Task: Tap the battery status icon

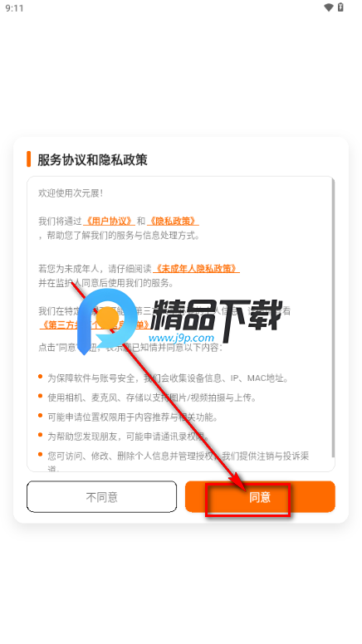Action: [x=340, y=7]
